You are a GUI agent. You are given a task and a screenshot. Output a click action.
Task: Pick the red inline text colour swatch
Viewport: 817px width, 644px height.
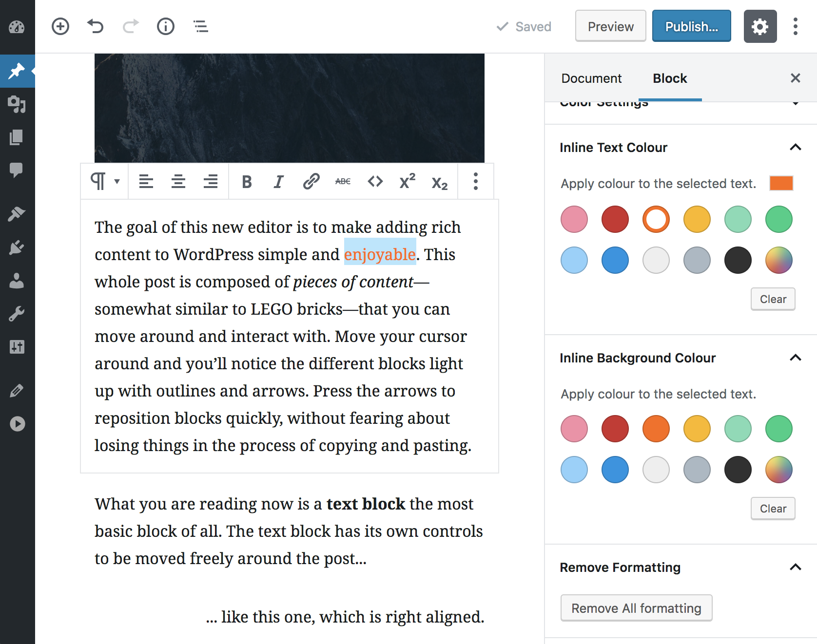(615, 219)
